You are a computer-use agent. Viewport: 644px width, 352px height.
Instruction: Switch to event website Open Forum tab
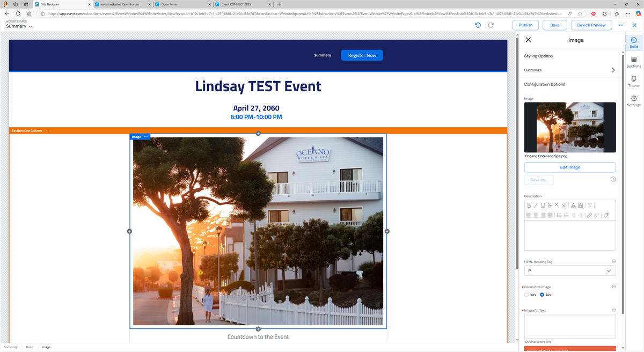pos(122,4)
